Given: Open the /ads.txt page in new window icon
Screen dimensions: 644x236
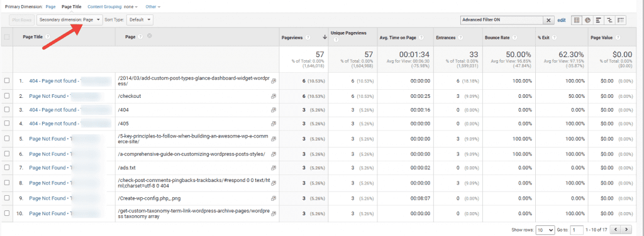Looking at the screenshot, I should pos(273,168).
